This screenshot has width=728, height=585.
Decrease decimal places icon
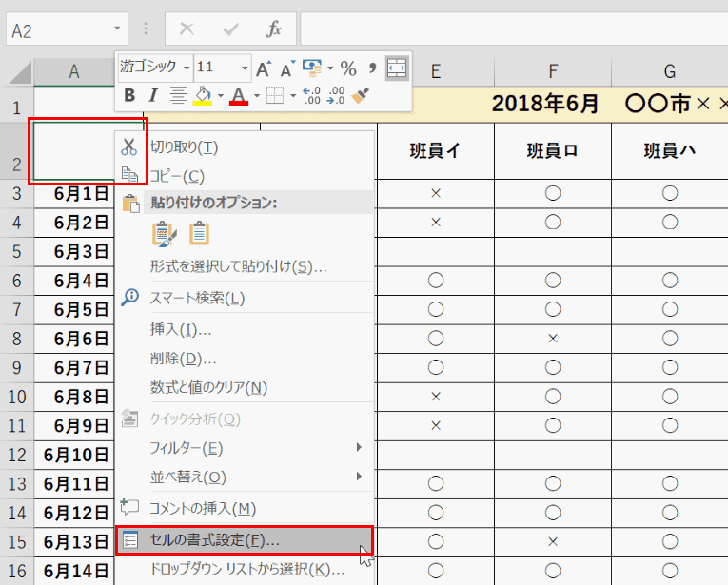click(x=336, y=95)
